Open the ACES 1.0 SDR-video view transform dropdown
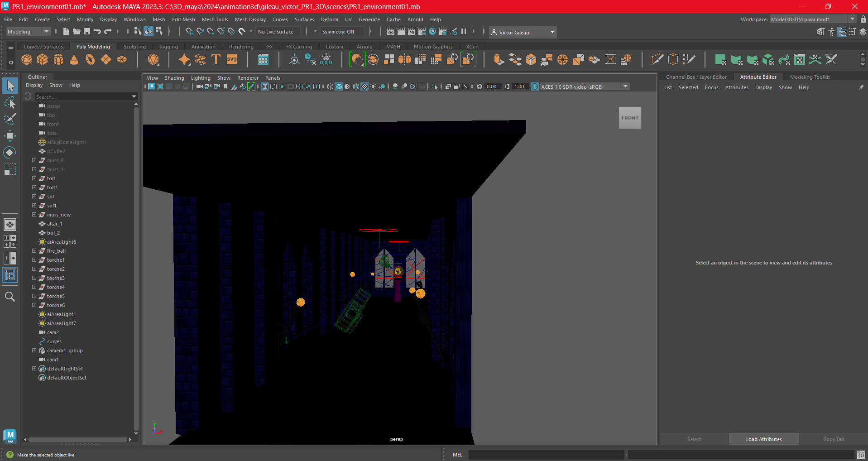The height and width of the screenshot is (461, 868). tap(585, 86)
